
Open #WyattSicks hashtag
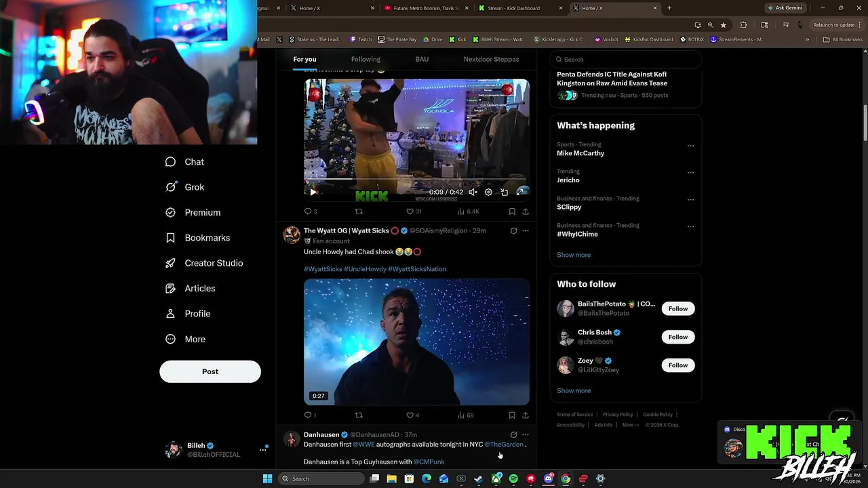[323, 269]
